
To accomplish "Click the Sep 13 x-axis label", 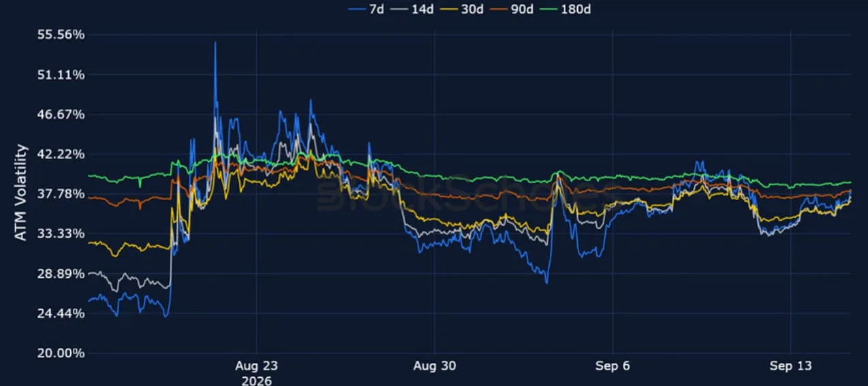I will coord(790,366).
